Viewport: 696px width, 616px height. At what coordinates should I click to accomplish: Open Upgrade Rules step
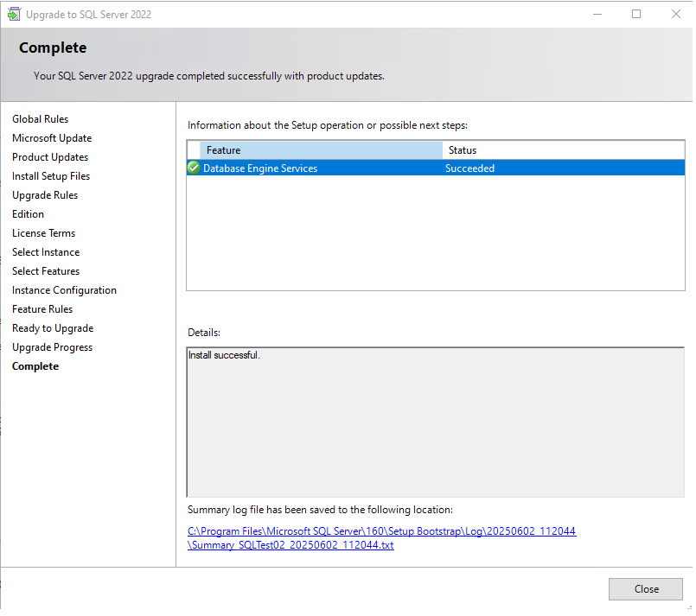(x=45, y=195)
